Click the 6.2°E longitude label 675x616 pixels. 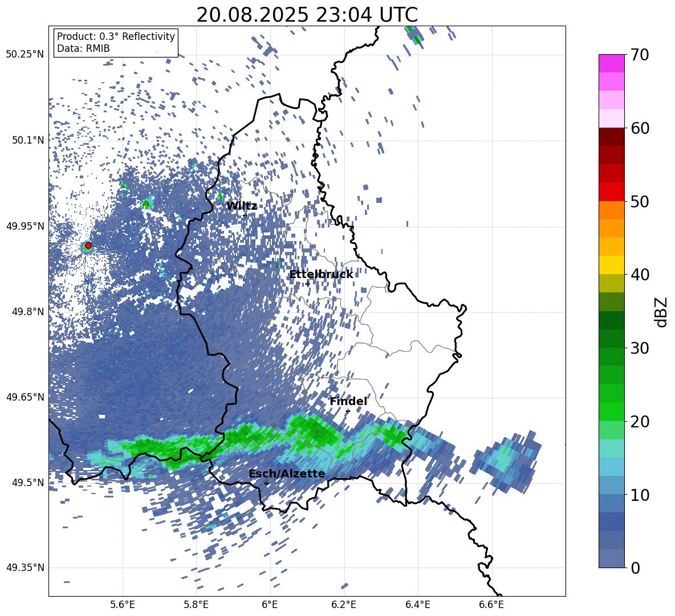[344, 605]
